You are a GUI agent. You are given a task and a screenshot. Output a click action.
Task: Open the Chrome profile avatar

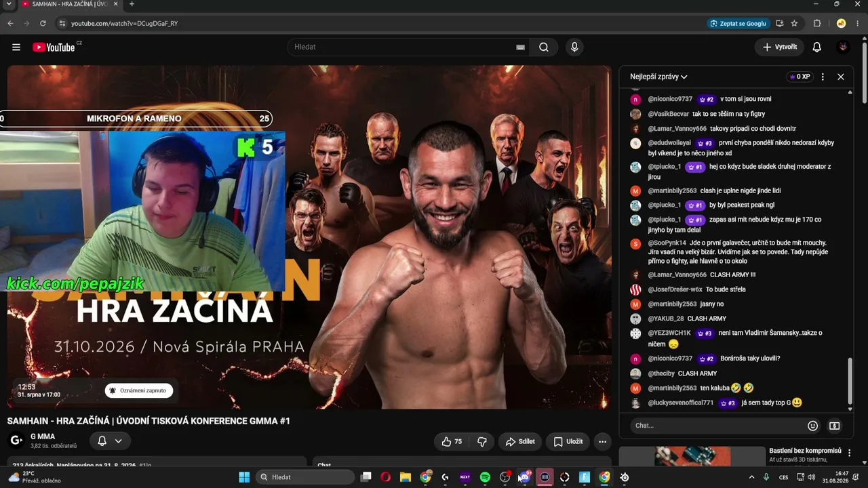841,23
